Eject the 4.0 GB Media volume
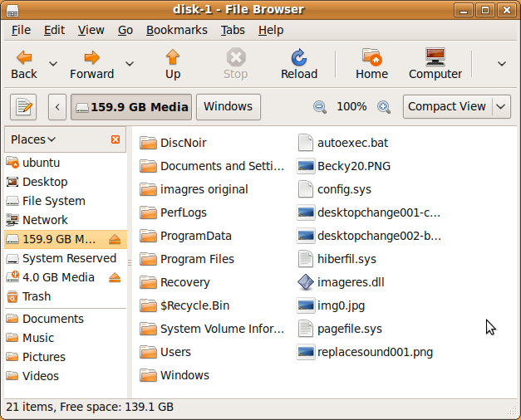 [x=115, y=277]
